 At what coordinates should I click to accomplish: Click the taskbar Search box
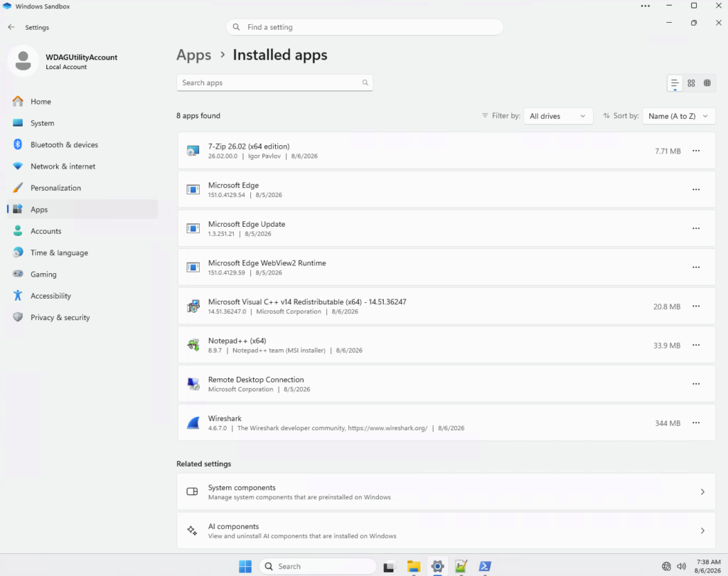pyautogui.click(x=318, y=566)
